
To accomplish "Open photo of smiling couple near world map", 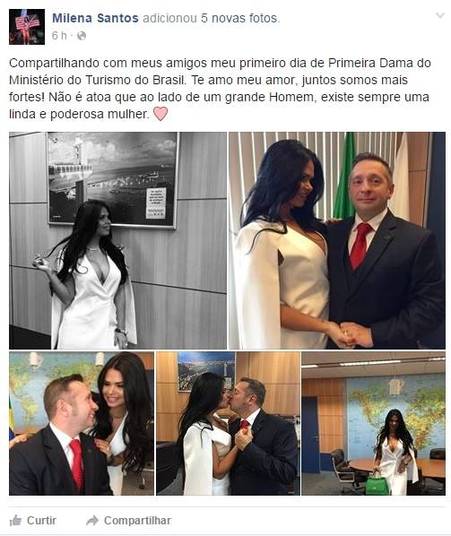I will [81, 424].
